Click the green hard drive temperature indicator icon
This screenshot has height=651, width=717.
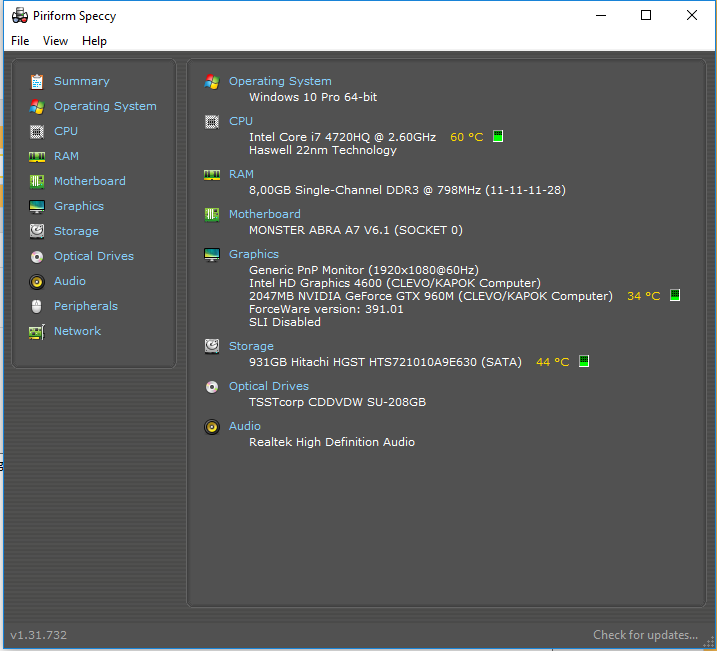tap(583, 361)
